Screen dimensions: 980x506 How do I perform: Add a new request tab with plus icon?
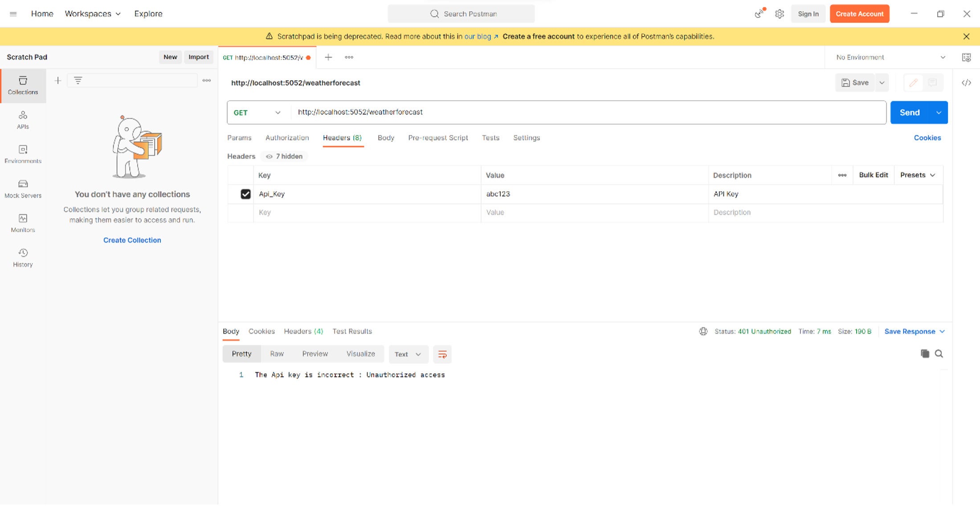coord(328,57)
